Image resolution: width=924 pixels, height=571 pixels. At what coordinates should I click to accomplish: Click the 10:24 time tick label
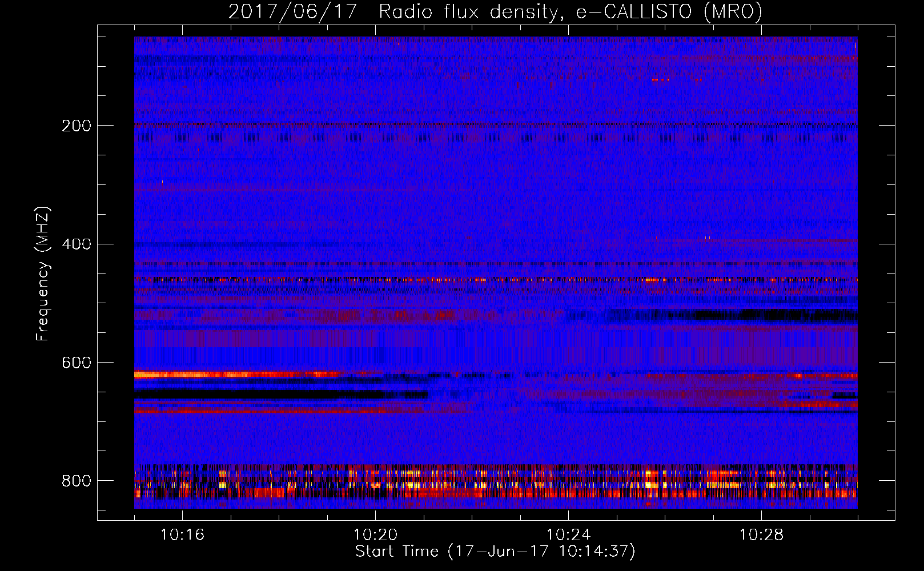[x=568, y=535]
